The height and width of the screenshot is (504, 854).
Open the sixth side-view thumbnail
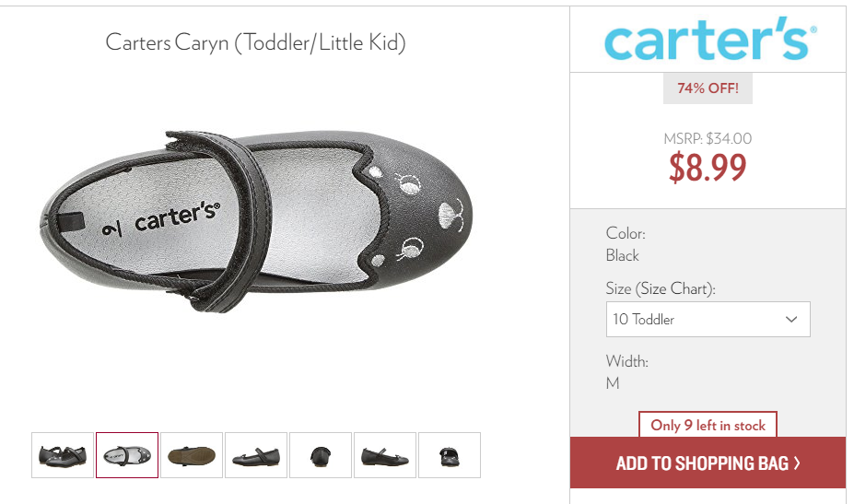pyautogui.click(x=385, y=455)
